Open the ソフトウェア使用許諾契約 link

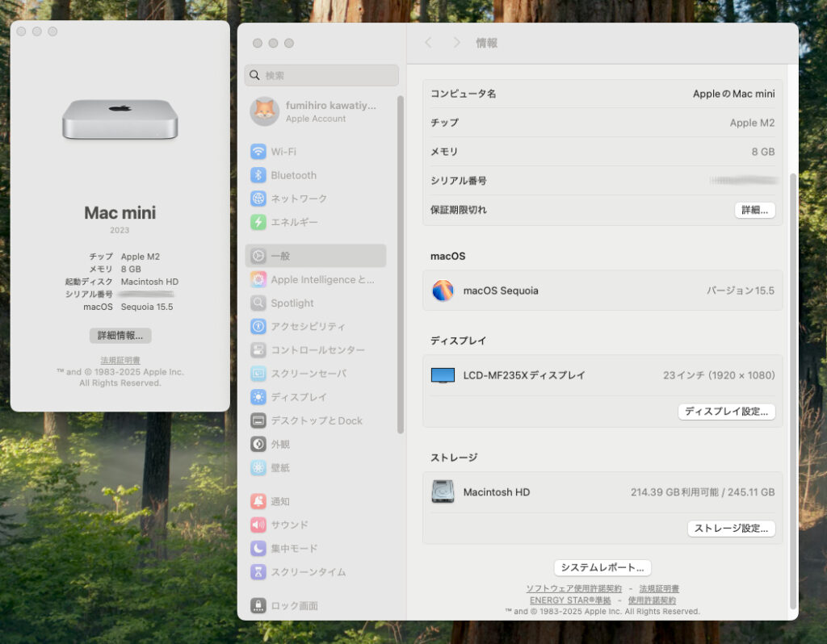[x=574, y=588]
